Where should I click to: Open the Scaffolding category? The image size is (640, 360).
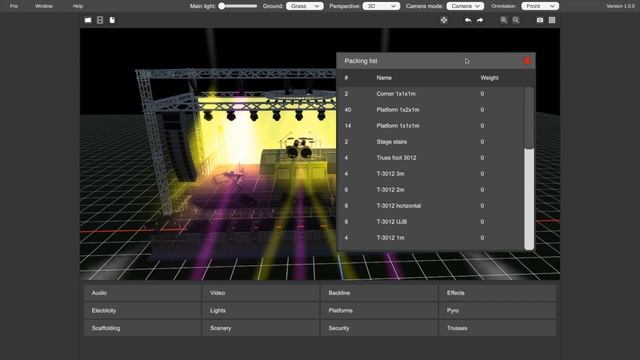(142, 328)
